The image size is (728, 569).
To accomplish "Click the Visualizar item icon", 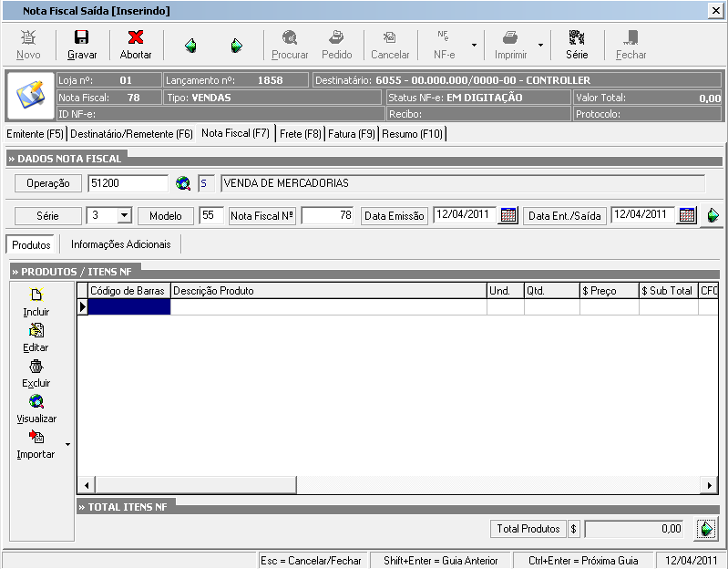I will pos(36,402).
